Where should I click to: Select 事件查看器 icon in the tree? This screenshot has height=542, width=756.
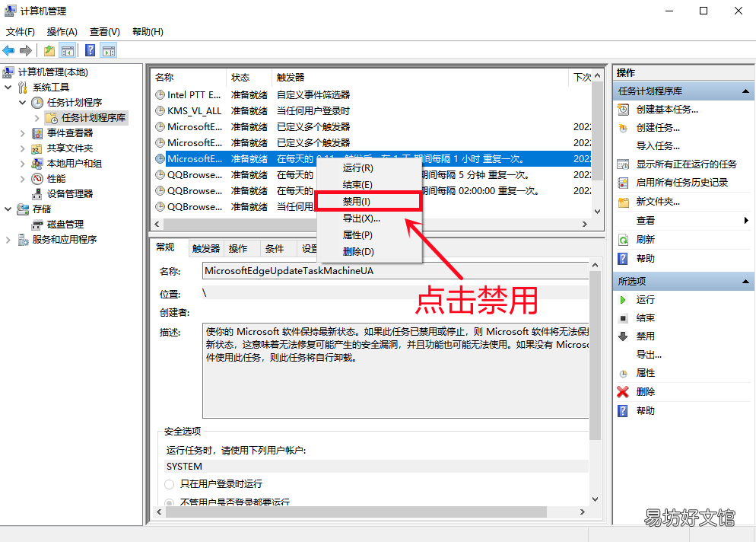[x=37, y=132]
